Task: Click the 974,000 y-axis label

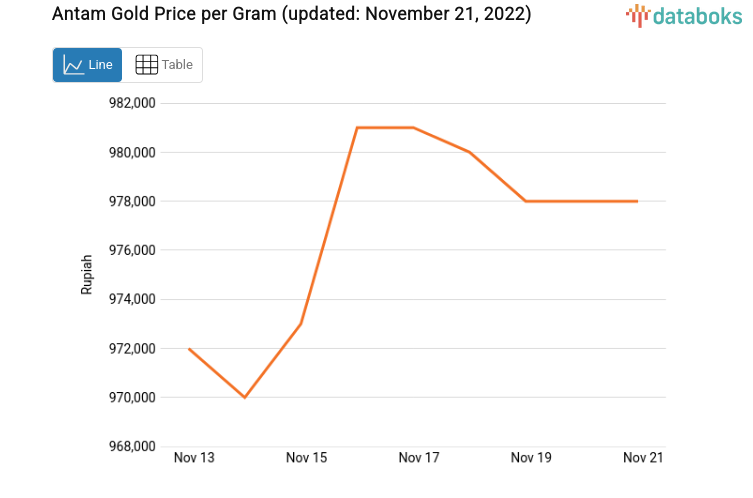Action: pos(131,300)
